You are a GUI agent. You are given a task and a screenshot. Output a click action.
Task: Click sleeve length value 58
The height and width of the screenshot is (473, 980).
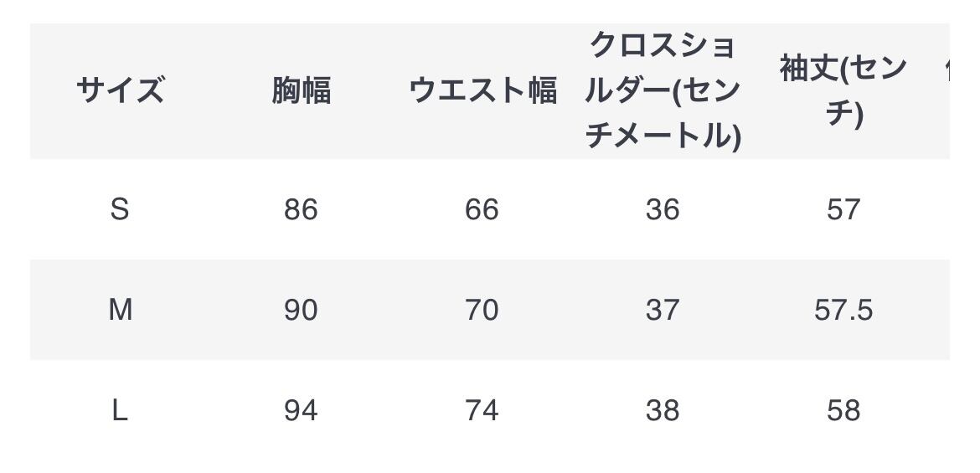point(843,410)
